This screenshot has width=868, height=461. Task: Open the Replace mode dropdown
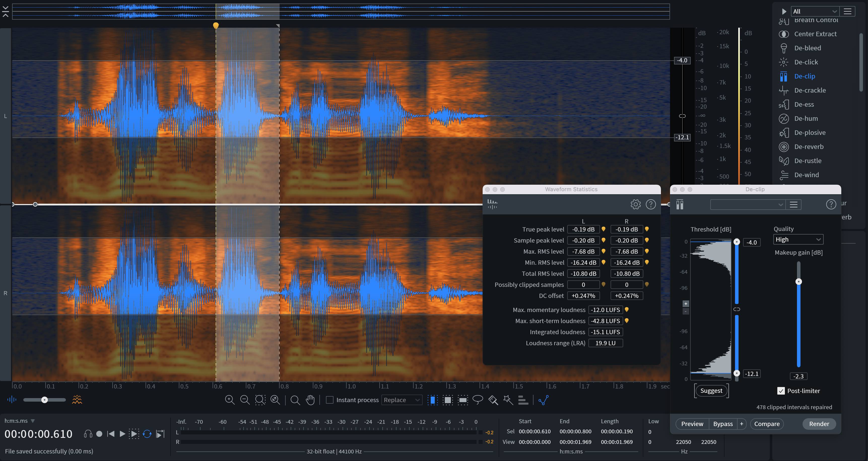pyautogui.click(x=402, y=400)
